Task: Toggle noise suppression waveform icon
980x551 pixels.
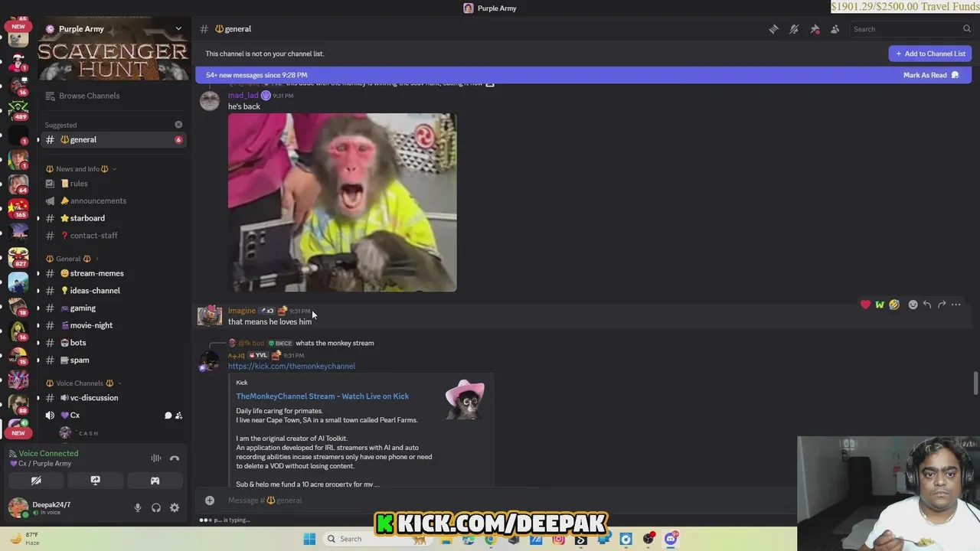Action: [x=156, y=458]
